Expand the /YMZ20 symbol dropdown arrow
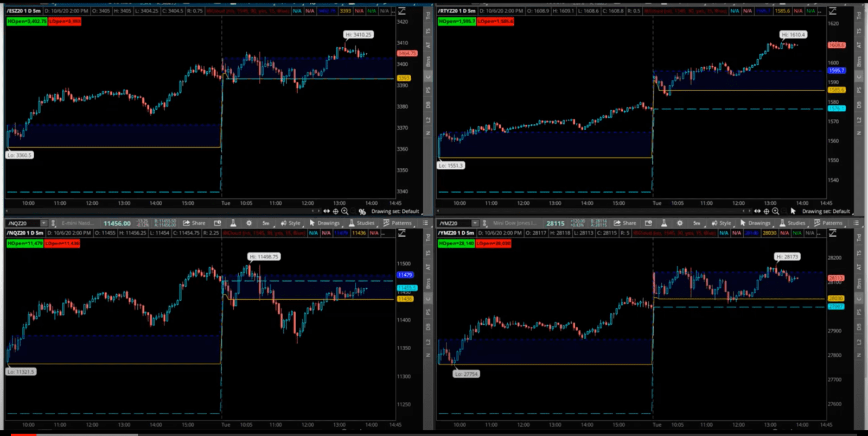This screenshot has height=436, width=868. (475, 223)
